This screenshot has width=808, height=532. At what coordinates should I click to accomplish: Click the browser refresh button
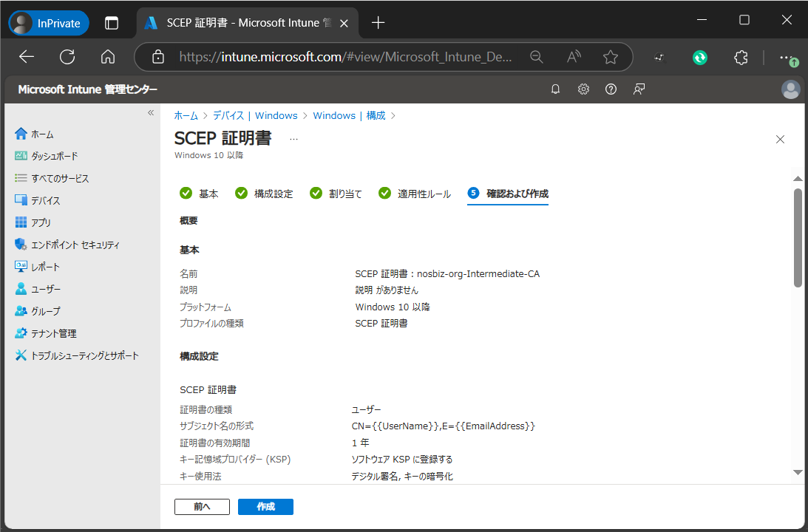(x=67, y=57)
